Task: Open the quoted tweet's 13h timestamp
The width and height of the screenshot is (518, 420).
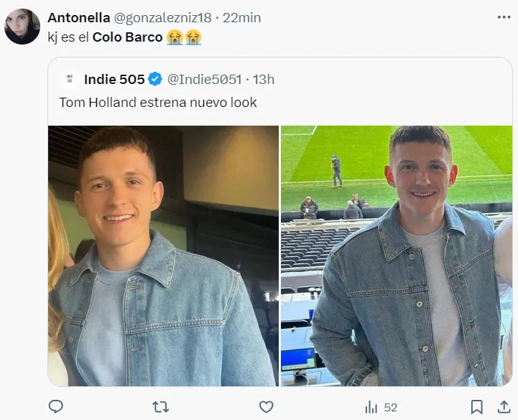Action: [x=264, y=79]
